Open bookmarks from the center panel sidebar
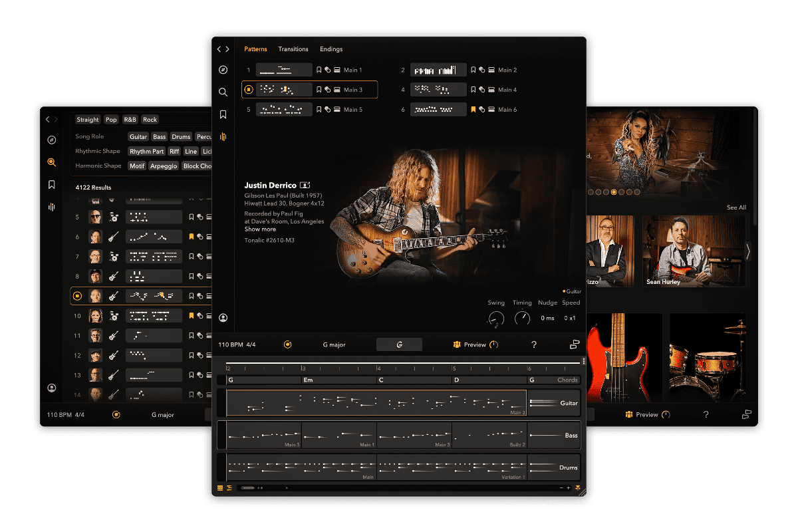 coord(223,114)
